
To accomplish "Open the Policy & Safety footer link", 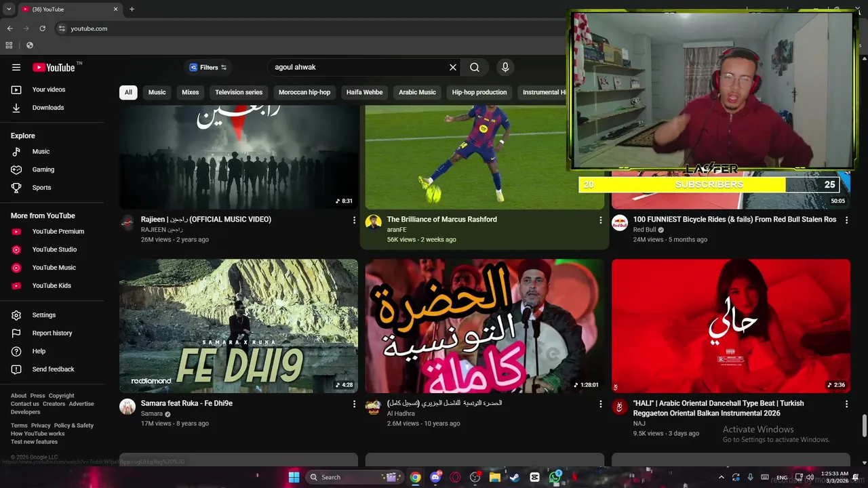I will click(74, 426).
